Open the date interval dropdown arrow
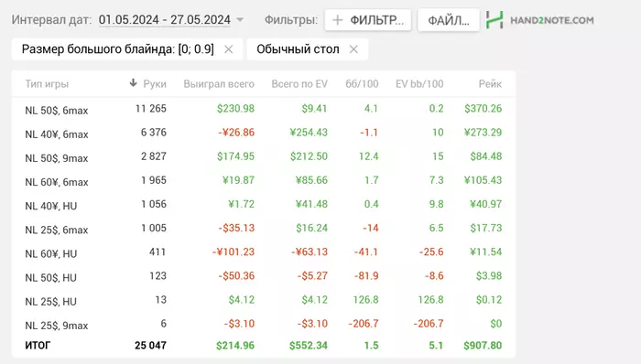This screenshot has width=641, height=364. point(240,19)
